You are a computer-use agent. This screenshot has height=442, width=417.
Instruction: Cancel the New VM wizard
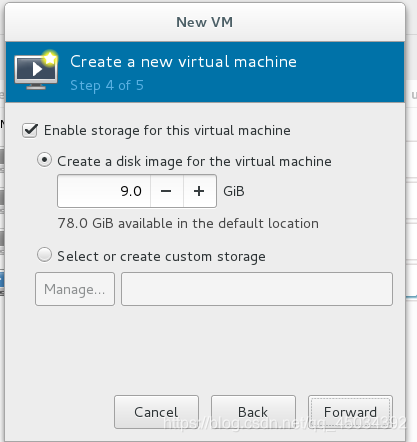[x=156, y=412]
